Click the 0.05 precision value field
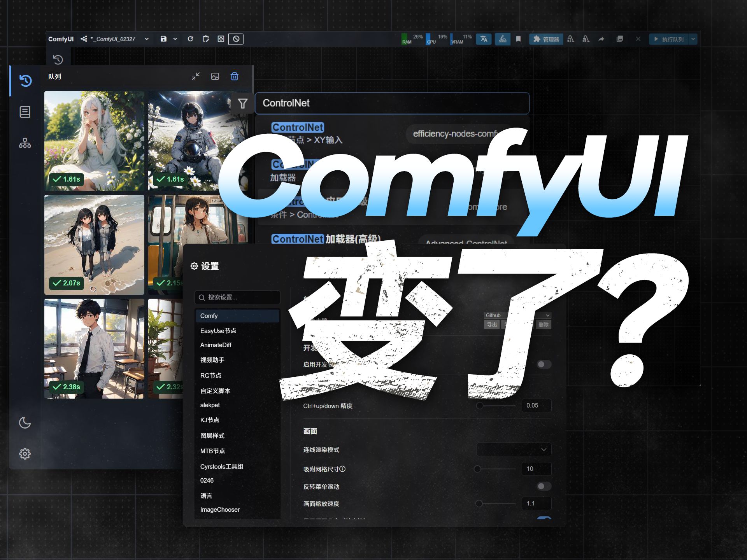Viewport: 747px width, 560px height. point(537,405)
